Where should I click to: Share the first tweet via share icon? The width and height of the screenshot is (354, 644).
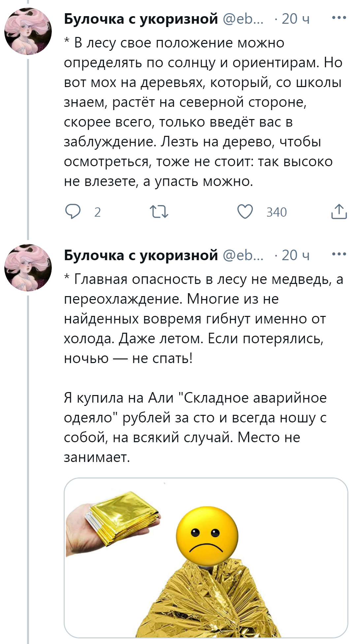click(x=339, y=212)
